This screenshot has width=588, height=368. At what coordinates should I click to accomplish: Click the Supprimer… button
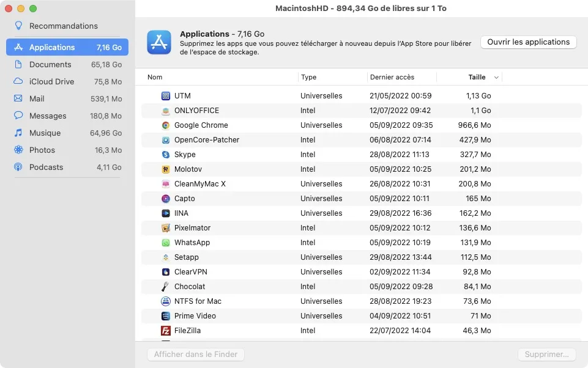547,354
